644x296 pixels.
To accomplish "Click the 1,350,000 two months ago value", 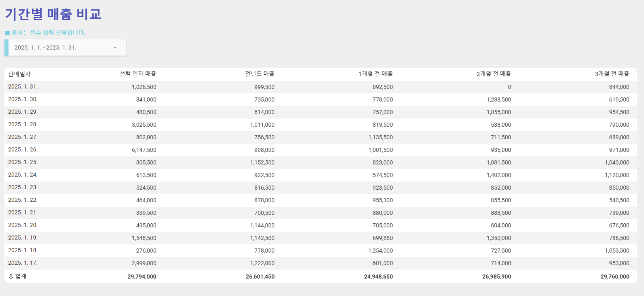I will [x=499, y=238].
